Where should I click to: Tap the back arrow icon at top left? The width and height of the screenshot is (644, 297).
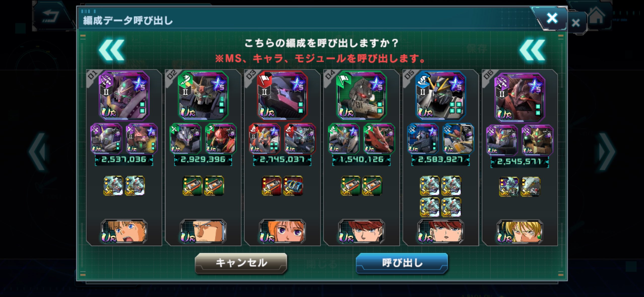50,16
